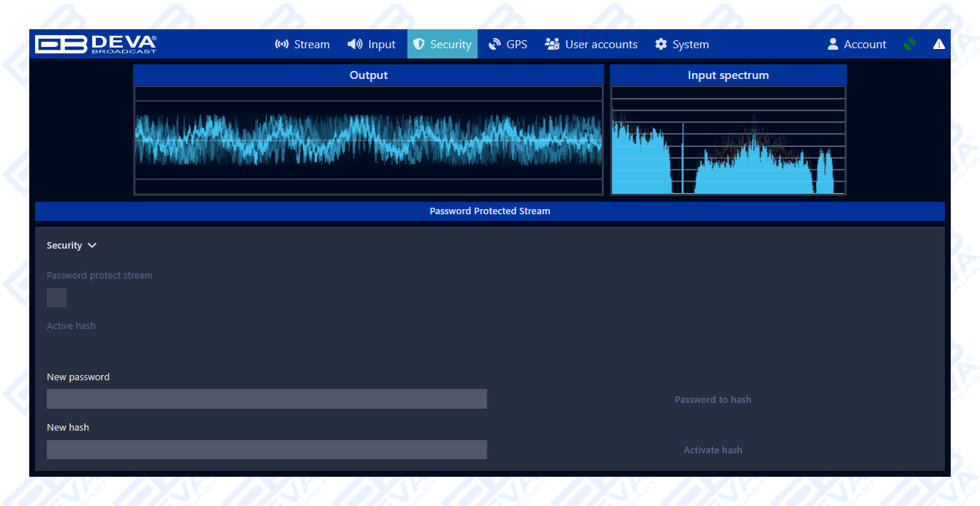
Task: Open alerts via the warning triangle icon
Action: tap(939, 44)
